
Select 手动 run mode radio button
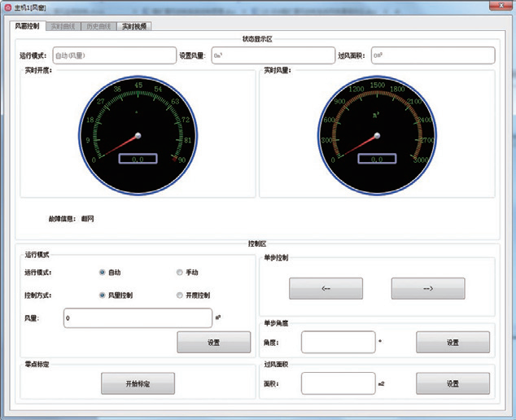180,273
